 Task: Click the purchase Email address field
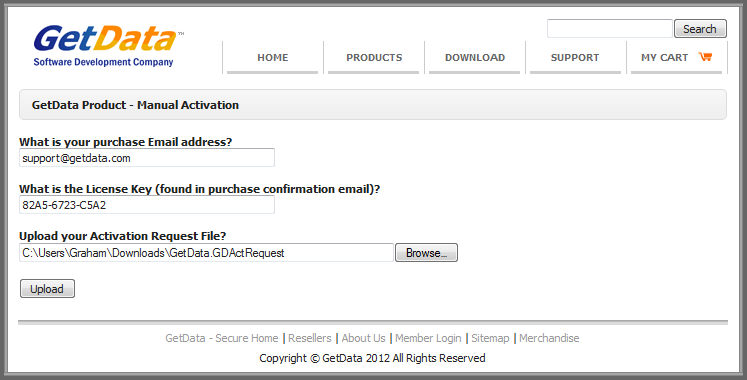click(x=147, y=158)
